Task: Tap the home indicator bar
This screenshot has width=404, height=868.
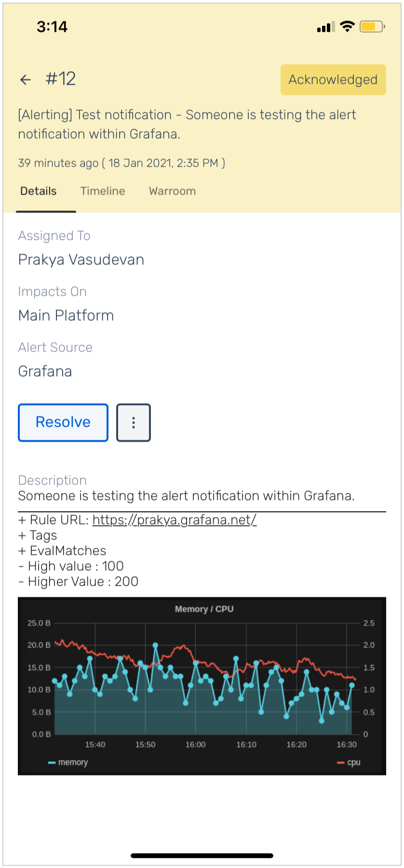Action: [x=202, y=855]
